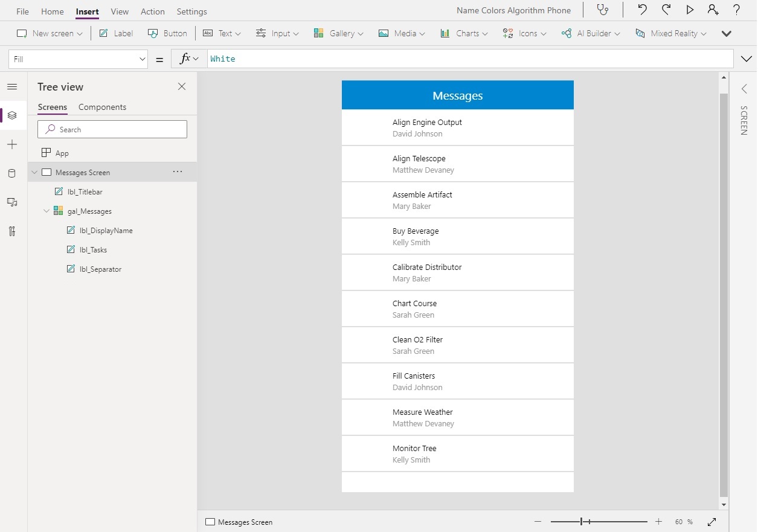This screenshot has width=758, height=532.
Task: Insert a Label control
Action: tap(115, 33)
